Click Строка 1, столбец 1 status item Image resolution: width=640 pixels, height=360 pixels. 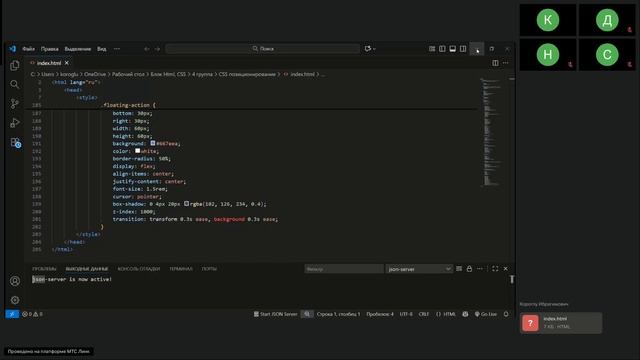338,314
